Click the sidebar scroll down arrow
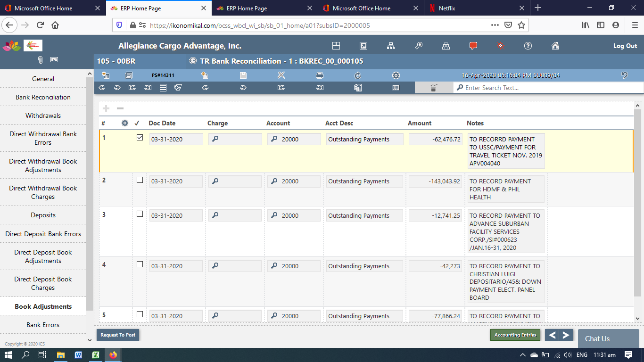644x362 pixels. coord(90,339)
